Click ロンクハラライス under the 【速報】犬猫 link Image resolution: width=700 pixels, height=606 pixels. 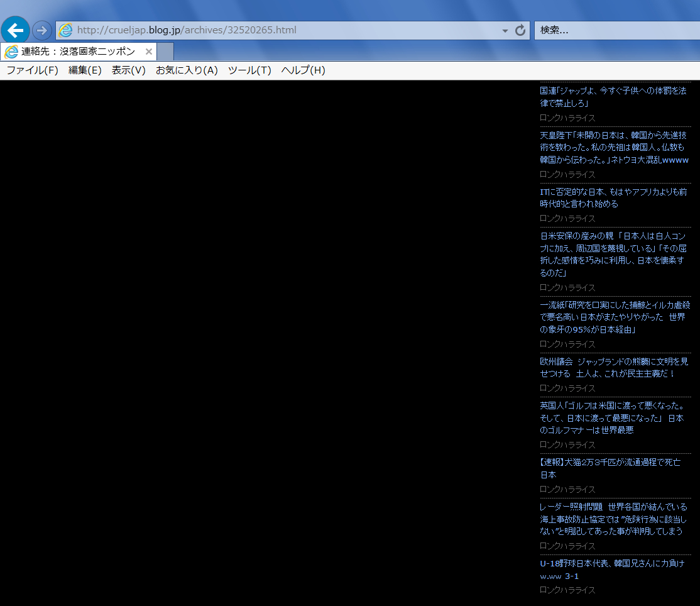[567, 490]
